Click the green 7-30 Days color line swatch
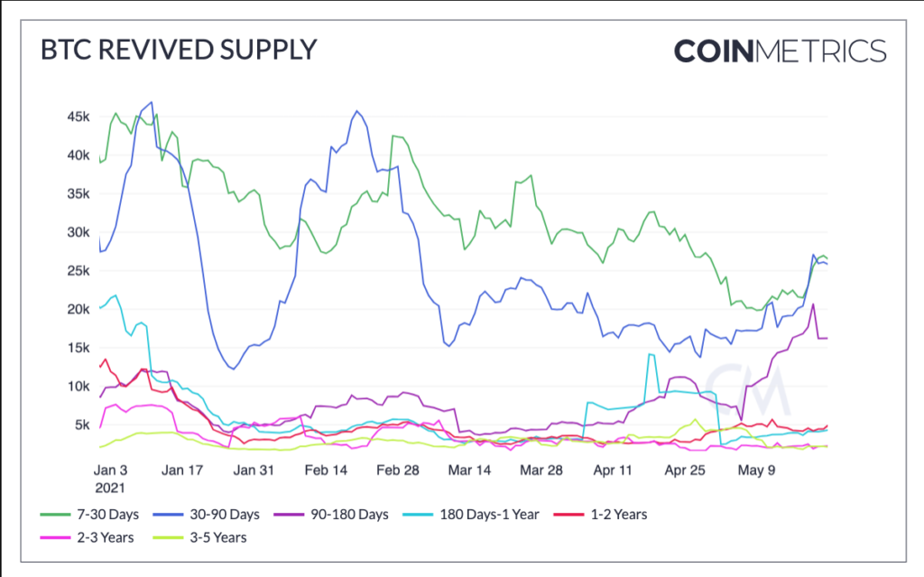Image resolution: width=924 pixels, height=577 pixels. [55, 515]
